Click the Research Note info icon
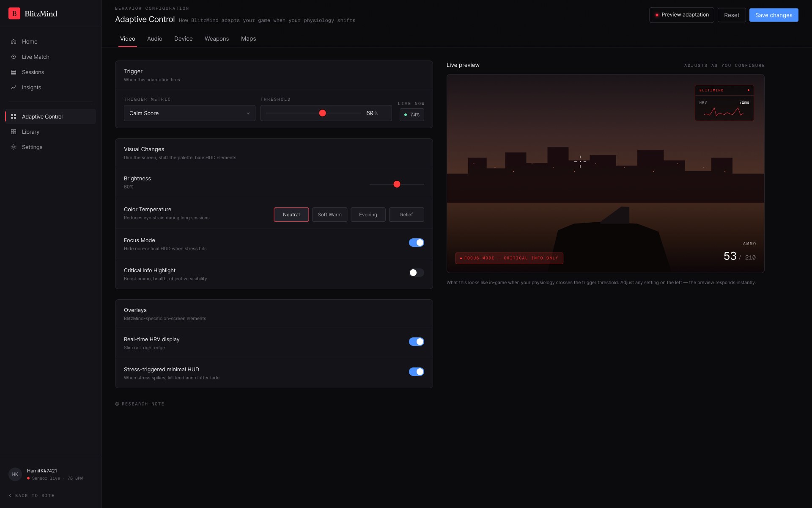812x508 pixels. tap(117, 404)
